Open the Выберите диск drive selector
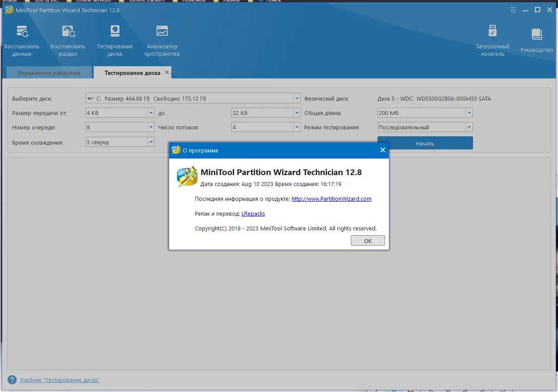Viewport: 558px width, 392px height. click(297, 98)
